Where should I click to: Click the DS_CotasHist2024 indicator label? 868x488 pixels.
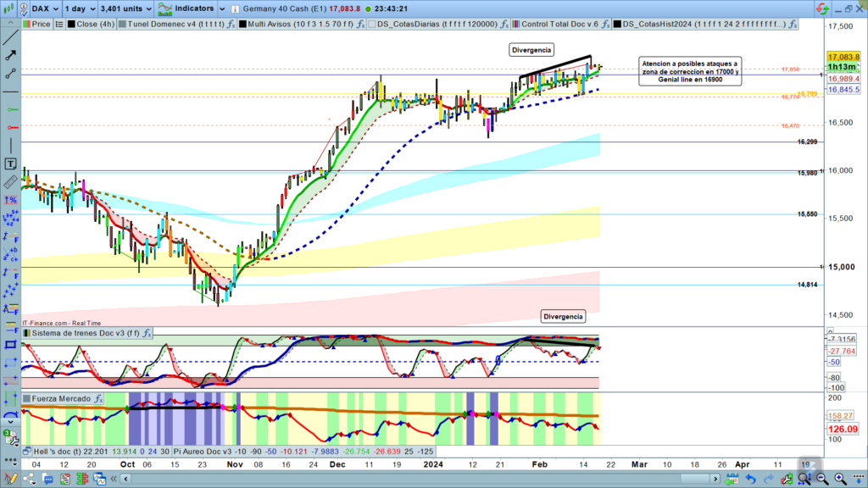tap(705, 25)
